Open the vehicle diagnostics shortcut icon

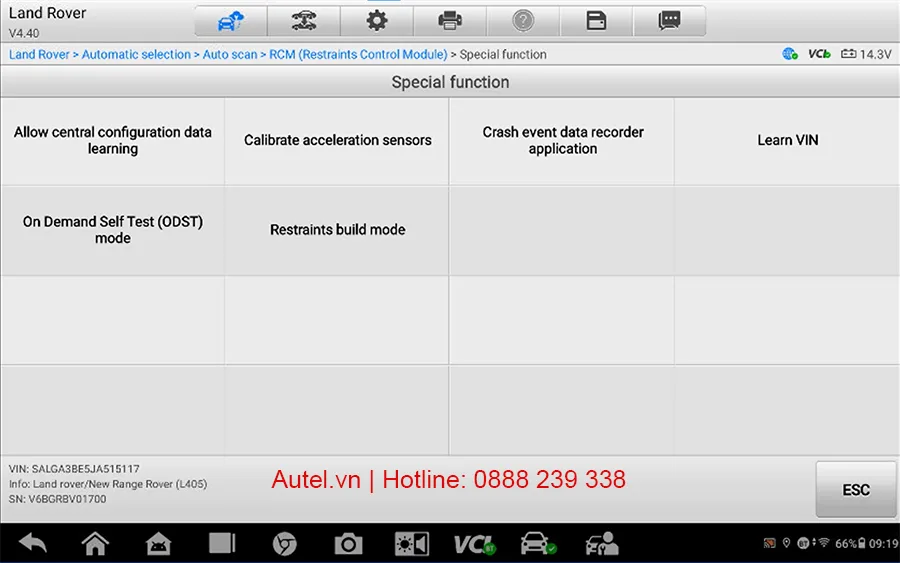[x=538, y=543]
